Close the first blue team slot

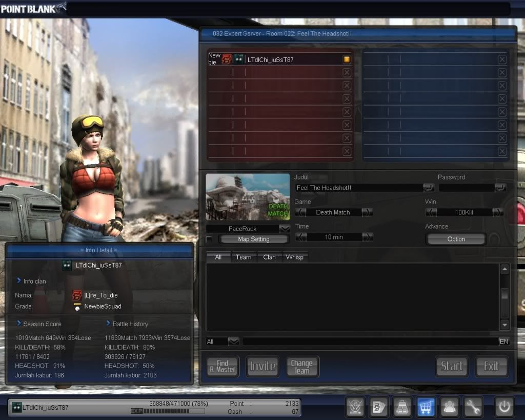click(x=502, y=59)
